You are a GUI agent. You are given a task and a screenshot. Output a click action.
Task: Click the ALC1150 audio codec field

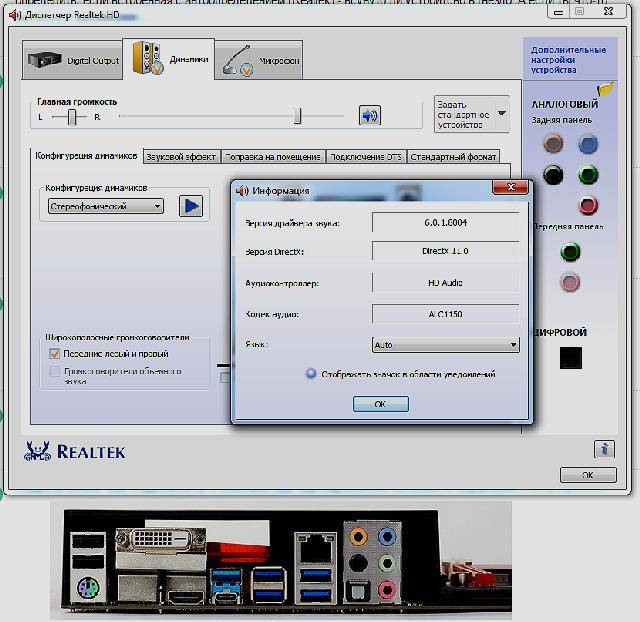pyautogui.click(x=445, y=314)
